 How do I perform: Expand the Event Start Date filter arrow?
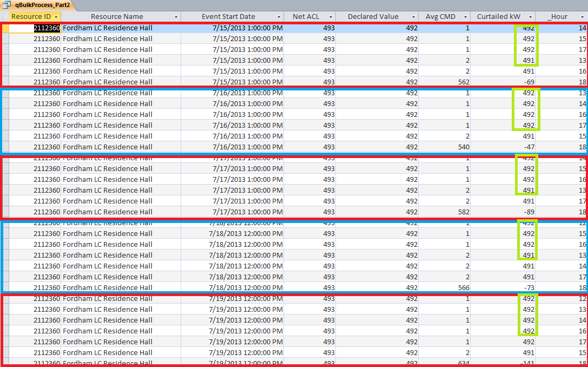tap(279, 17)
